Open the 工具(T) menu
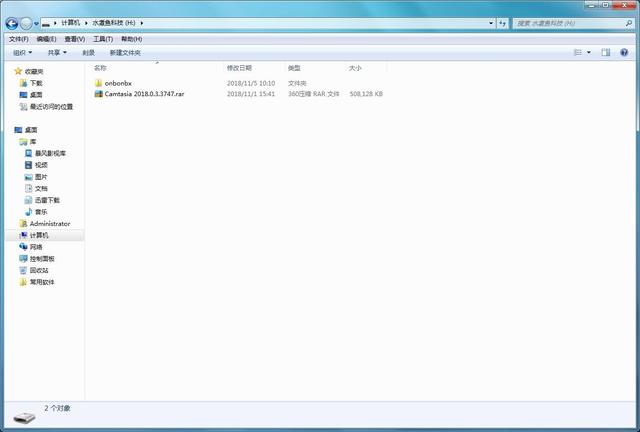The image size is (640, 432). 103,39
